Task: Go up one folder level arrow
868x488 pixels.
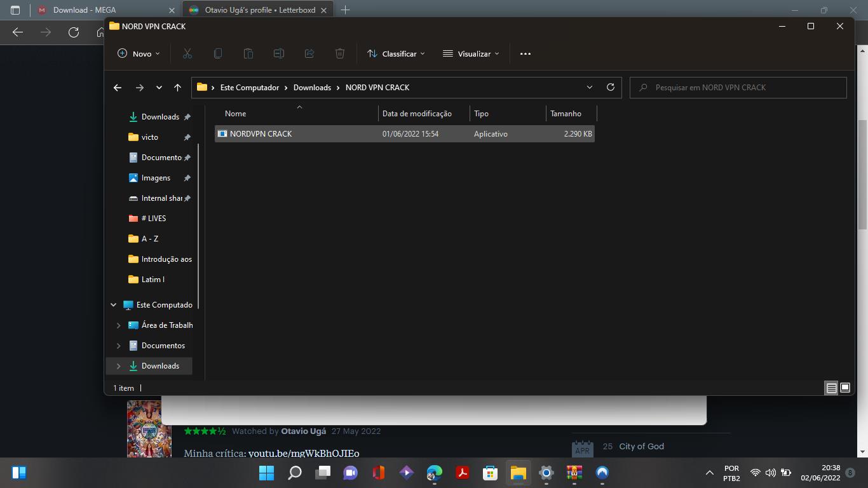Action: tap(177, 88)
